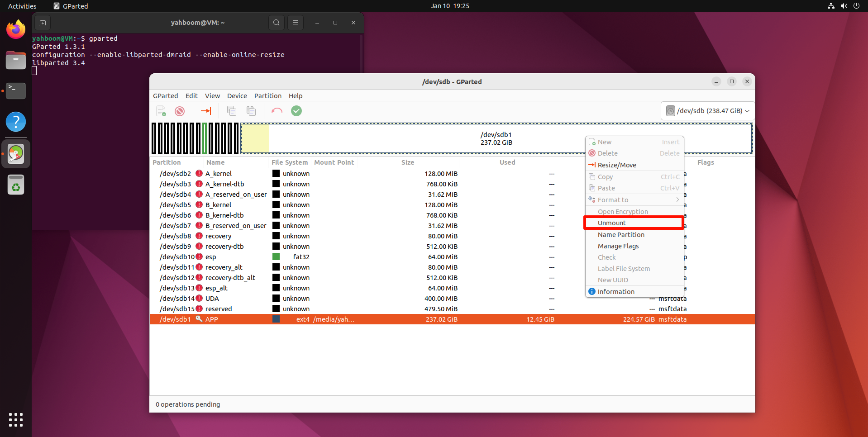868x437 pixels.
Task: Open the Trash from the dock
Action: (16, 185)
